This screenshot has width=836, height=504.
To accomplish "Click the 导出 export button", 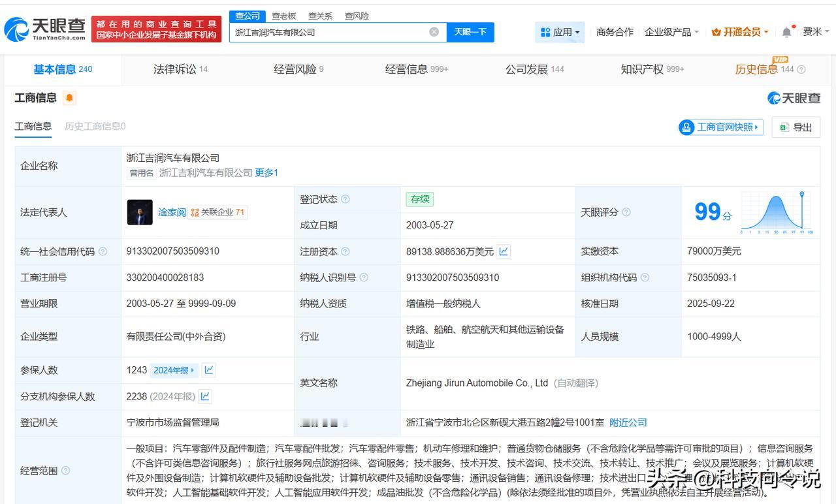I will (796, 127).
